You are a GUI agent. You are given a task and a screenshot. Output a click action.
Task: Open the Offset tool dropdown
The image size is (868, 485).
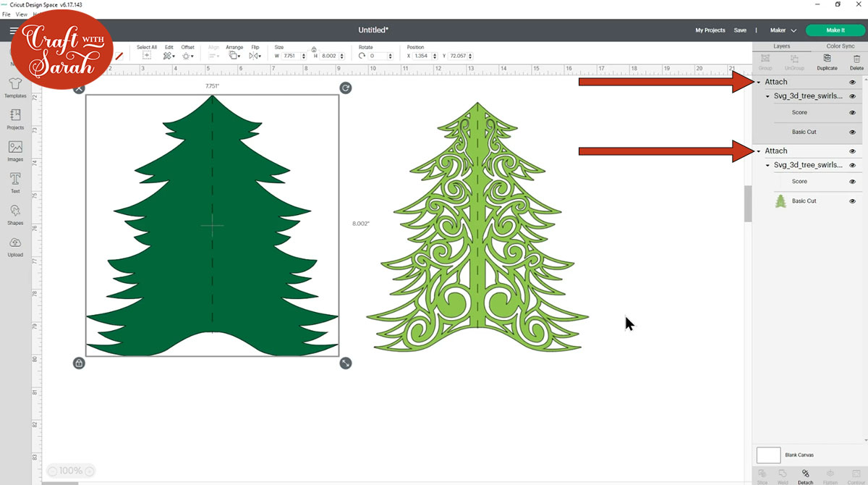pyautogui.click(x=187, y=55)
